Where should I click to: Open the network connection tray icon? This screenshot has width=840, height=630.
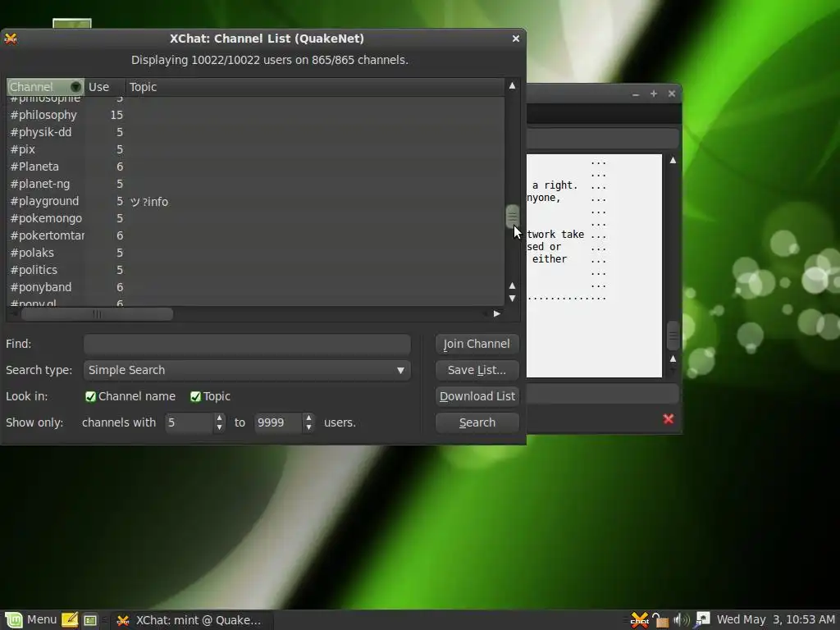[x=702, y=620]
